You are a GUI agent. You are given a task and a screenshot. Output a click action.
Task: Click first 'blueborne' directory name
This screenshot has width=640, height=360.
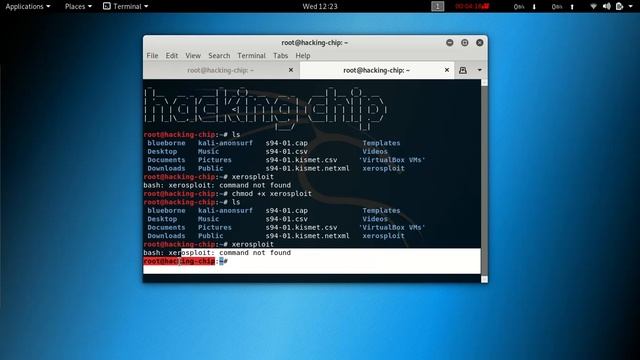(166, 143)
